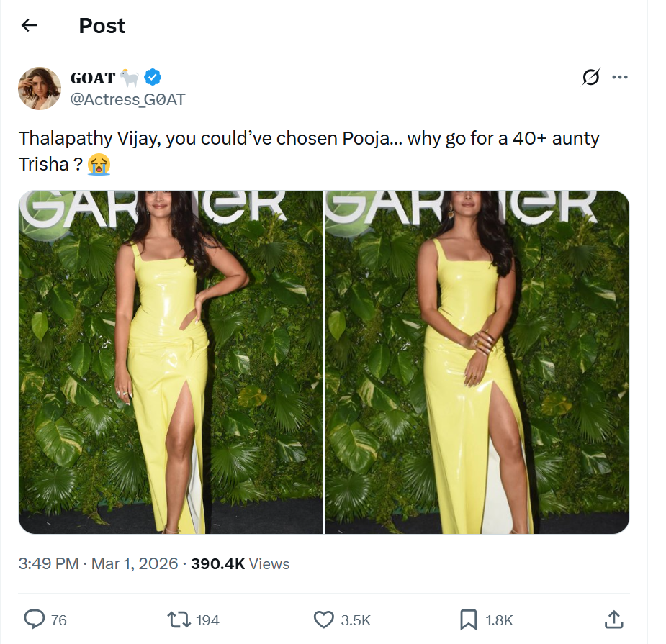This screenshot has height=644, width=666.
Task: Bookmark this post
Action: pos(468,619)
